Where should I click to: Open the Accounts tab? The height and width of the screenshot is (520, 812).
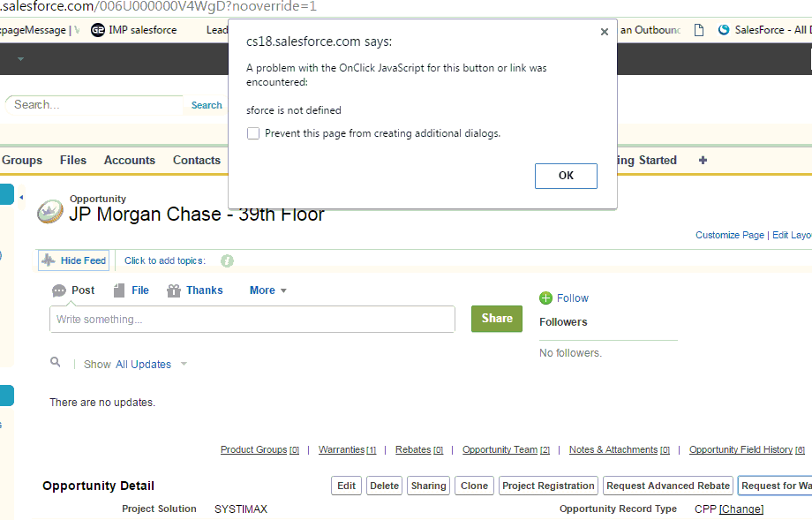(130, 161)
